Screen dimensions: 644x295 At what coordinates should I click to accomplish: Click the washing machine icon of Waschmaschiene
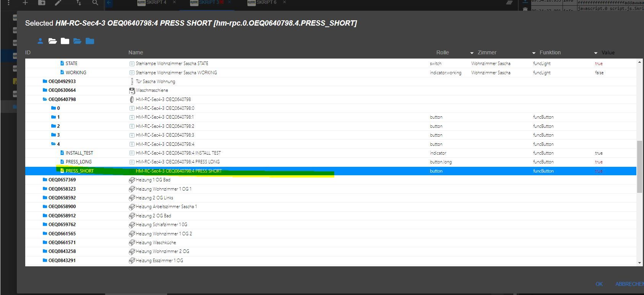(x=132, y=90)
